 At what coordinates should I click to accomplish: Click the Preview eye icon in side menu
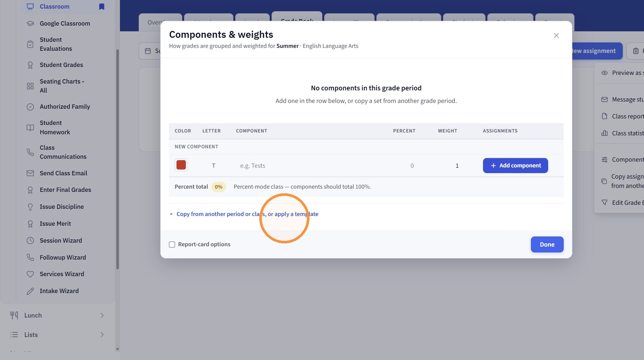[604, 73]
